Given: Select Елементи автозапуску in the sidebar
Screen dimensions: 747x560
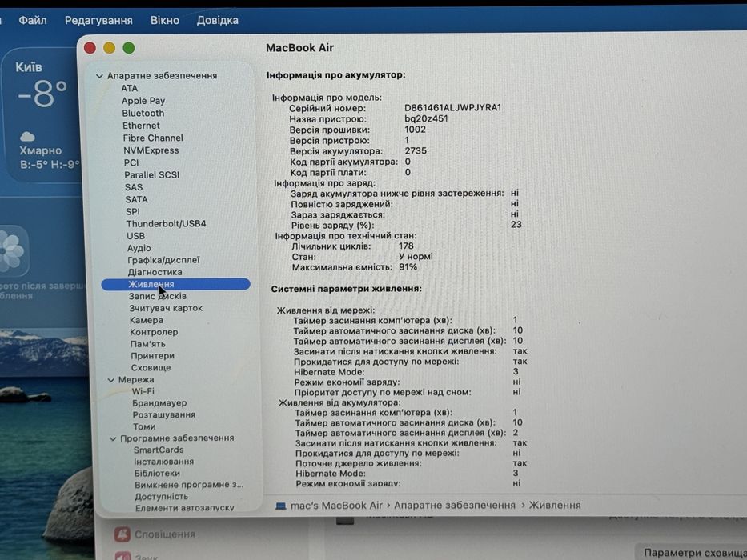Looking at the screenshot, I should (184, 508).
